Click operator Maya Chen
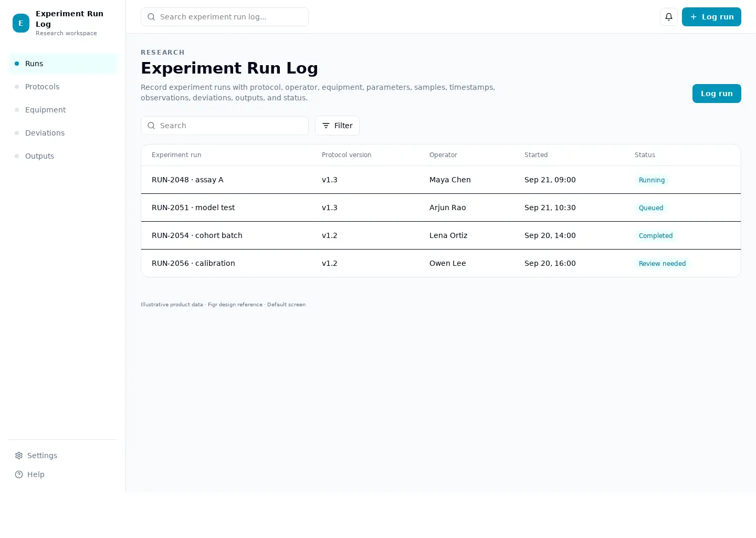 (x=450, y=180)
